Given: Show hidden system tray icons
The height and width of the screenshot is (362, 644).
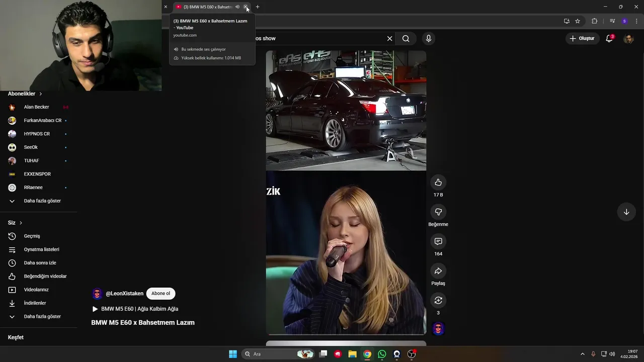Looking at the screenshot, I should pyautogui.click(x=583, y=354).
